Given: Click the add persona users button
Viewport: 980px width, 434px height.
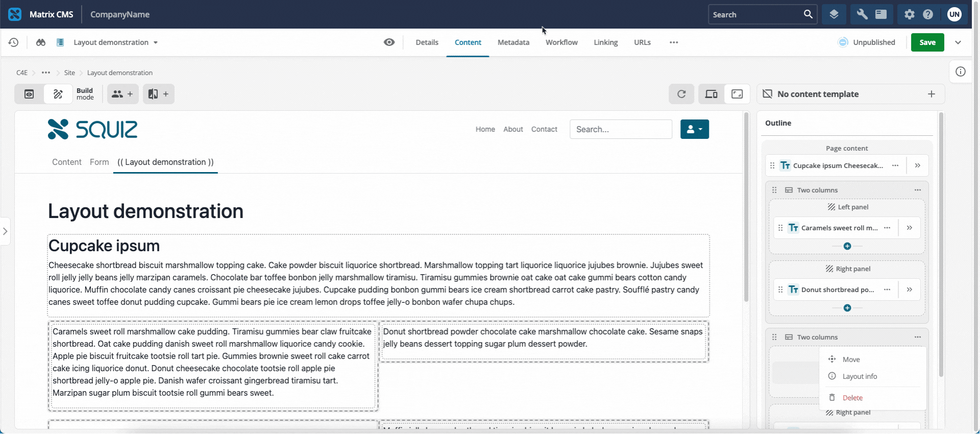Looking at the screenshot, I should (122, 94).
